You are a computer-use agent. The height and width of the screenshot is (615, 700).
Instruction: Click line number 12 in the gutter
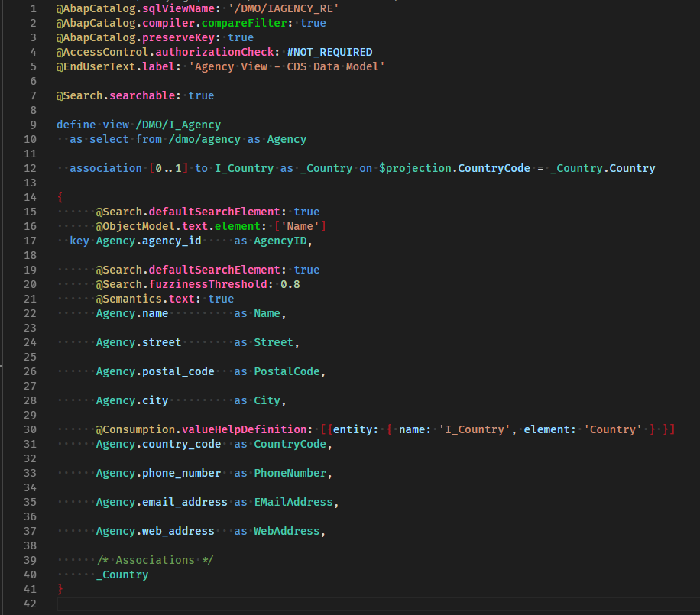[30, 168]
